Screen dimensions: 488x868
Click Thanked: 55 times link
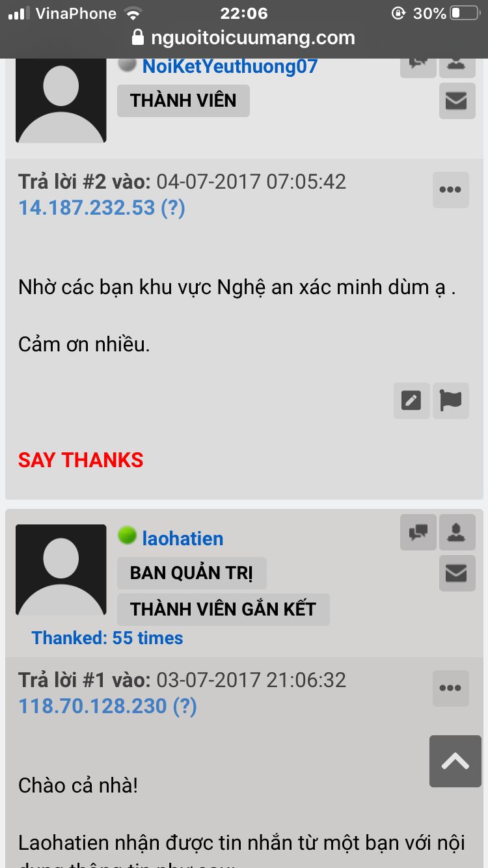click(107, 638)
